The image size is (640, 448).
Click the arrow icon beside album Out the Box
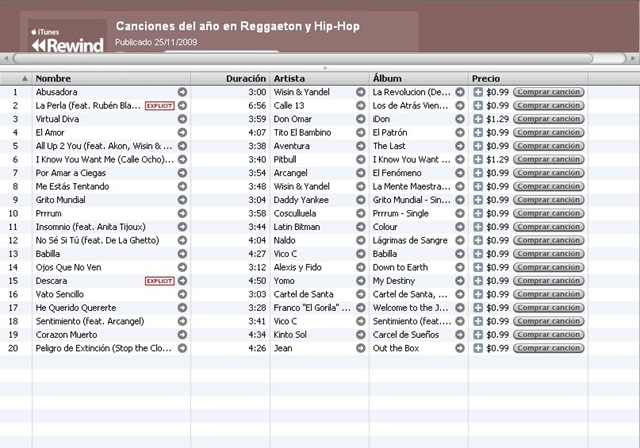pos(460,348)
